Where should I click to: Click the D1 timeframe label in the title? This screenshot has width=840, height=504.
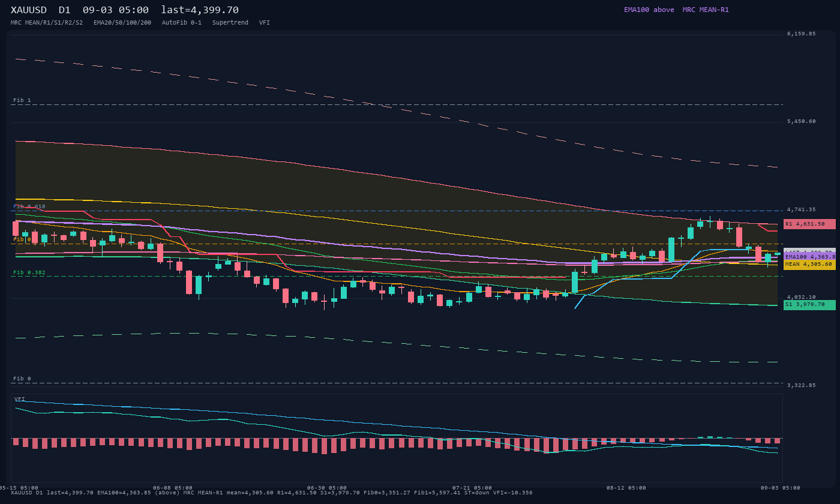65,10
